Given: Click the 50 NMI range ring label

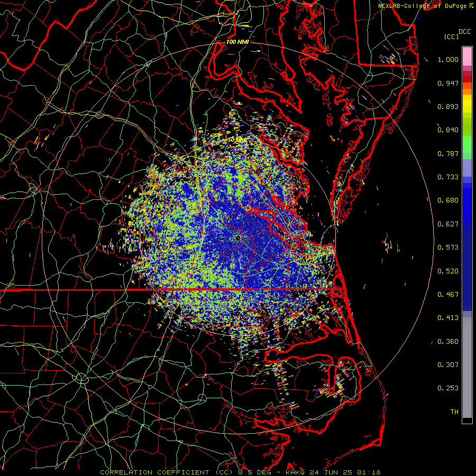Looking at the screenshot, I should point(237,140).
